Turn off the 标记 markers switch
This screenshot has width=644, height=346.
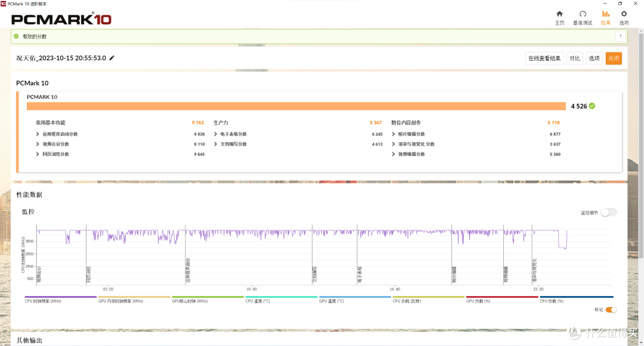611,310
